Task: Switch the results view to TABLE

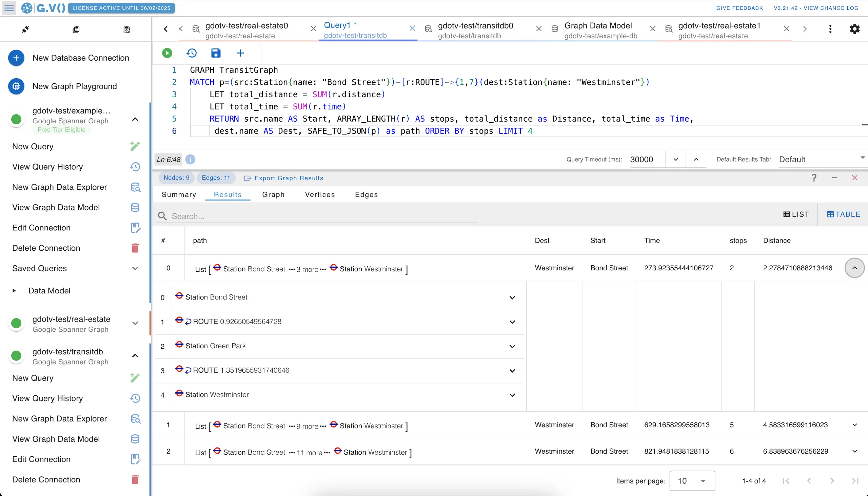Action: (x=844, y=214)
